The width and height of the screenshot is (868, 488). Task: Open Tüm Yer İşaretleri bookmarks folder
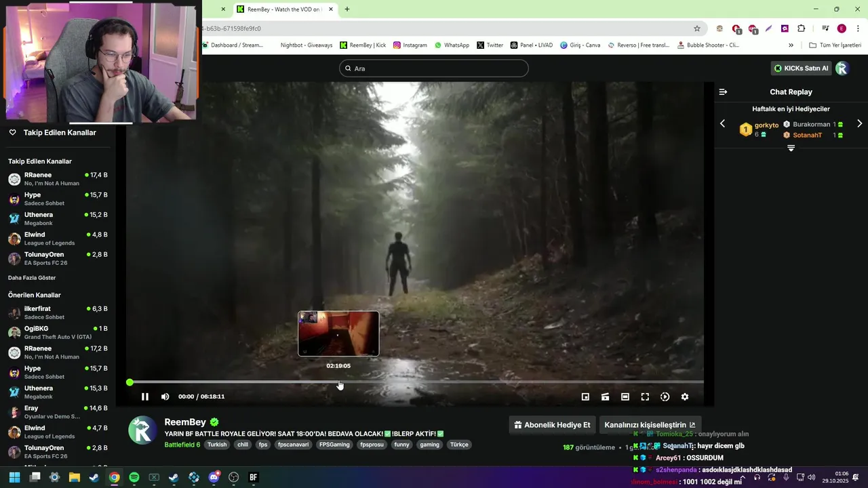835,45
